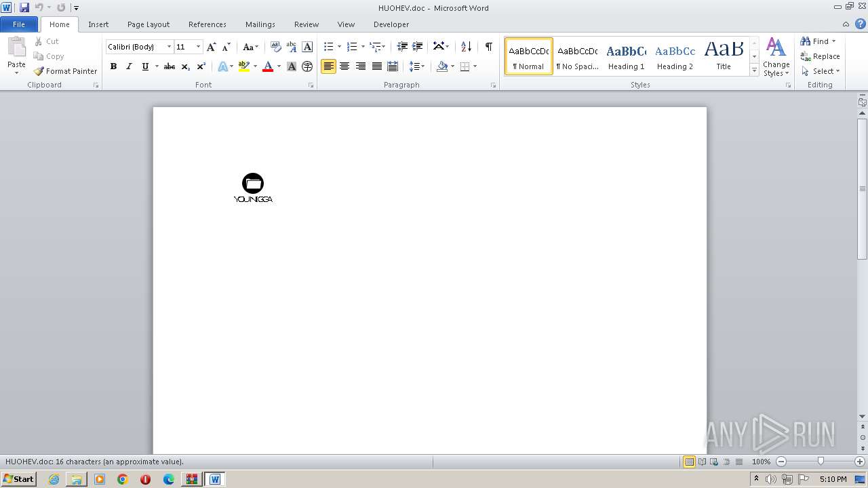This screenshot has width=868, height=488.
Task: Toggle Bold formatting
Action: 113,66
